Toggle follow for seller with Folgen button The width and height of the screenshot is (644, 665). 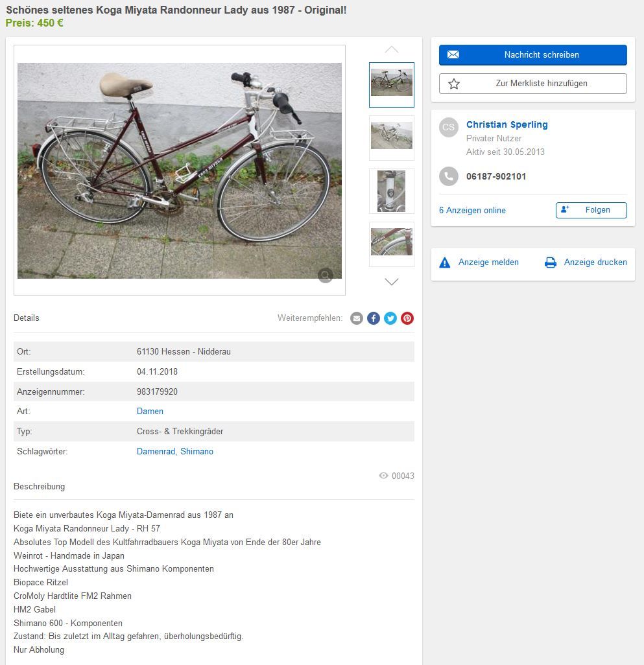click(x=591, y=210)
